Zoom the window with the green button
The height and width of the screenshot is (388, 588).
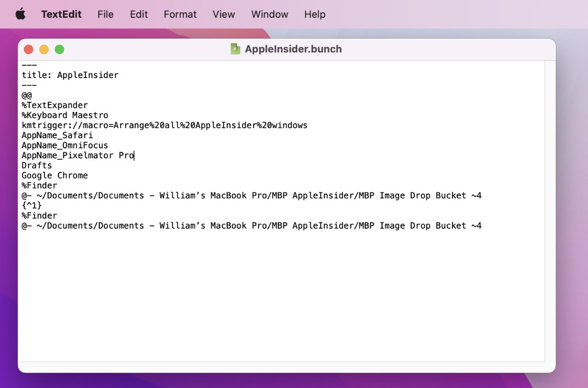60,50
